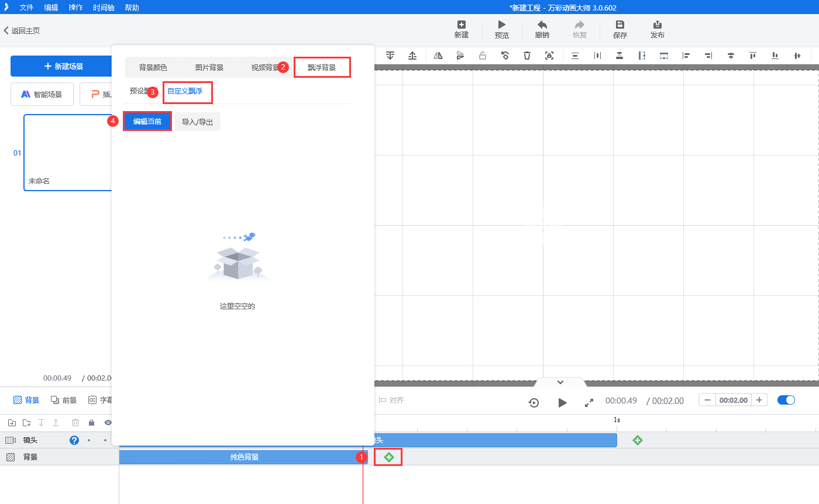Screen dimensions: 819x504
Task: Toggle the lock icon in timeline toolbar
Action: (91, 423)
